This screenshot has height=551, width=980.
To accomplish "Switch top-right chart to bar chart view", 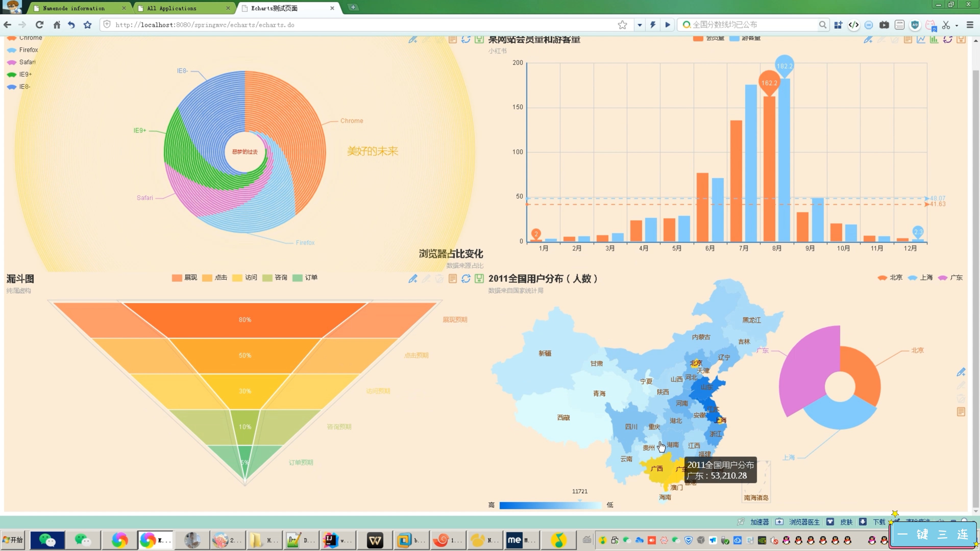I will pyautogui.click(x=934, y=40).
